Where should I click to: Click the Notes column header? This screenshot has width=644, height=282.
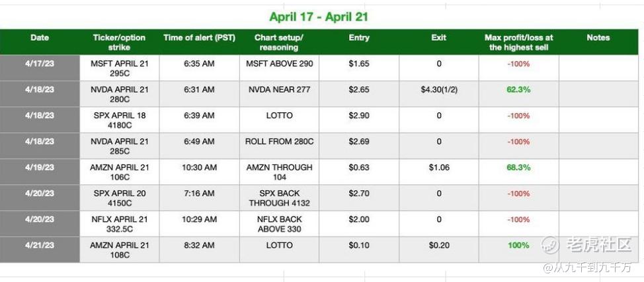(598, 38)
